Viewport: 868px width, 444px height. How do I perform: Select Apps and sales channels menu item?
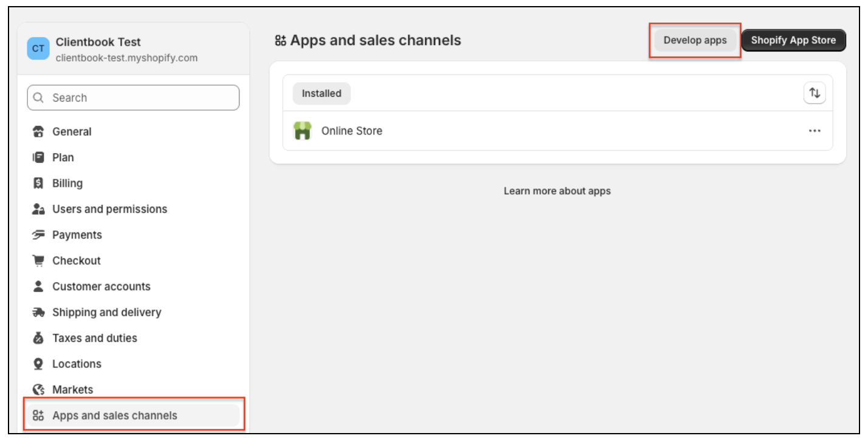(133, 416)
